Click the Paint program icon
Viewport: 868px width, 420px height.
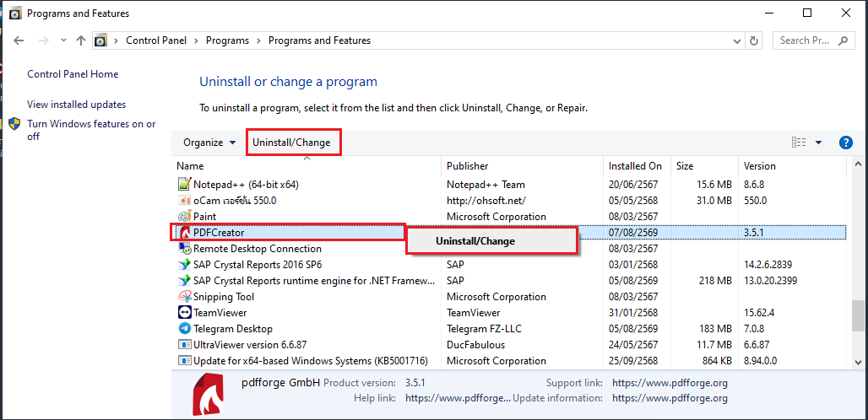pos(184,216)
